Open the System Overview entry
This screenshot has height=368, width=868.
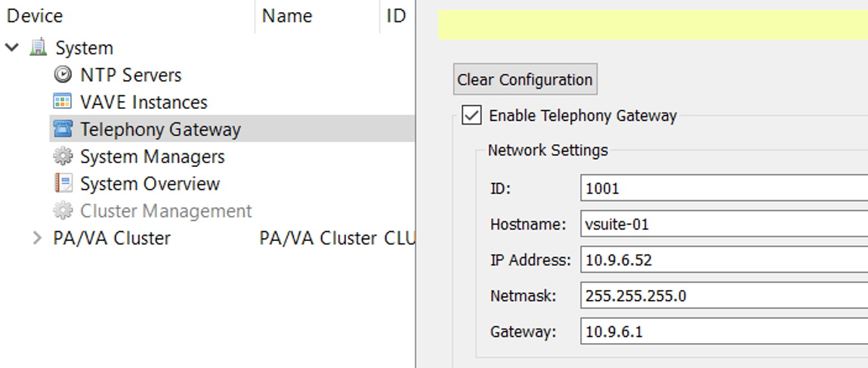tap(150, 184)
